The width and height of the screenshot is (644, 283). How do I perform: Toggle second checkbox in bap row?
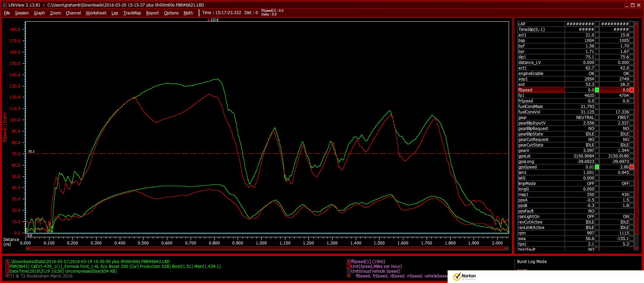pos(632,41)
